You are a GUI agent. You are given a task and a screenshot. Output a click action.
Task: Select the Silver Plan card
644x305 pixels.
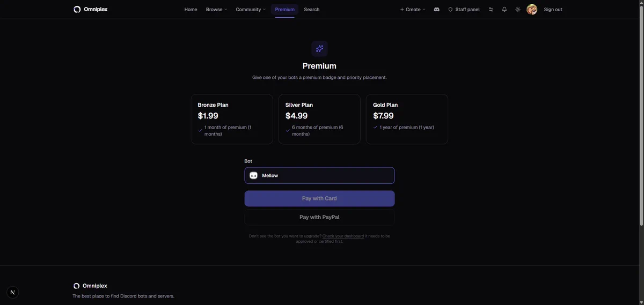coord(319,119)
